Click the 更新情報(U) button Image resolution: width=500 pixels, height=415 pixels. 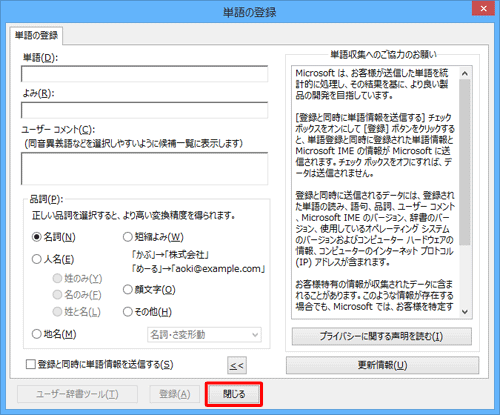click(x=382, y=365)
